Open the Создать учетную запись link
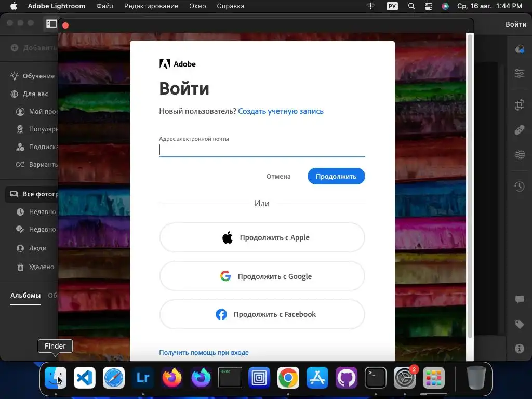This screenshot has width=532, height=399. pyautogui.click(x=281, y=111)
